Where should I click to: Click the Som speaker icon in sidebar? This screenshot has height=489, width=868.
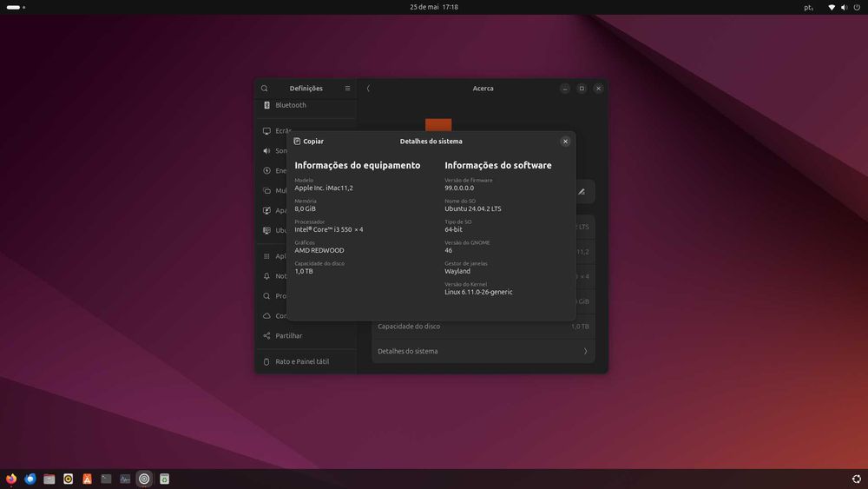click(266, 151)
